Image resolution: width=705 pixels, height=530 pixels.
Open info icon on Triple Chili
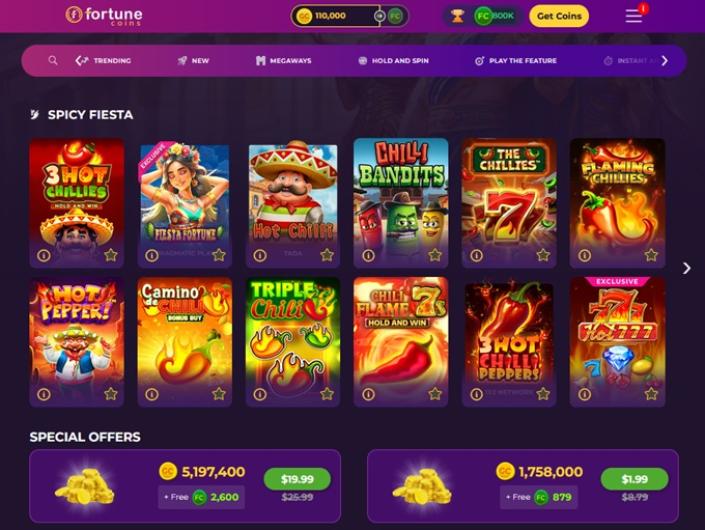coord(260,394)
